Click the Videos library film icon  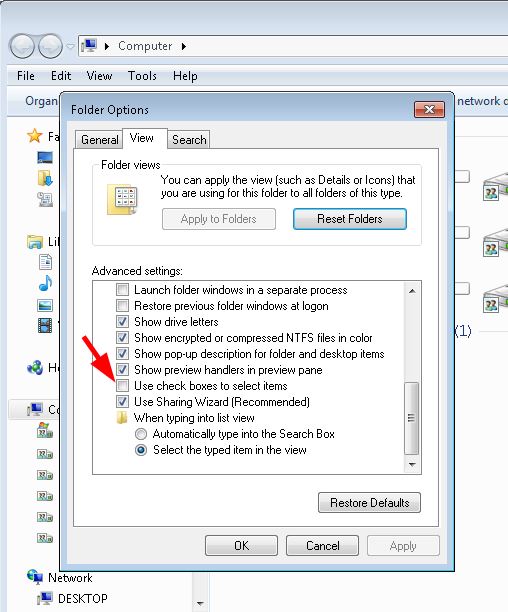pos(45,326)
